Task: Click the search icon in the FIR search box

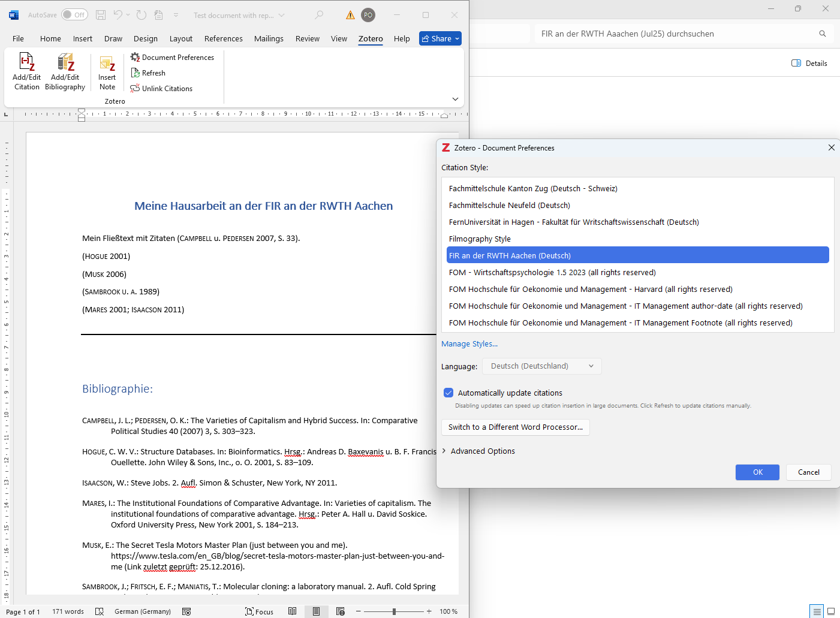Action: [x=823, y=34]
